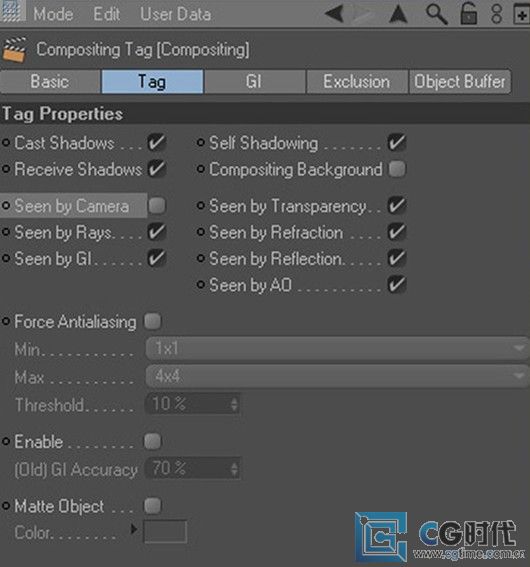Open new Attribute Manager plus icon
Screen dimensions: 530x567
(521, 14)
